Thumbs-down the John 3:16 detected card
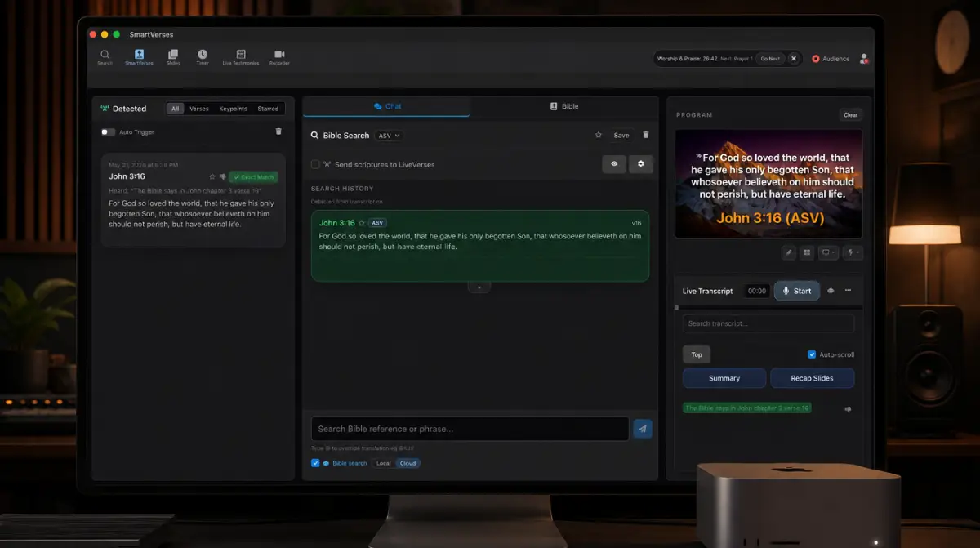The width and height of the screenshot is (980, 548). [x=222, y=176]
